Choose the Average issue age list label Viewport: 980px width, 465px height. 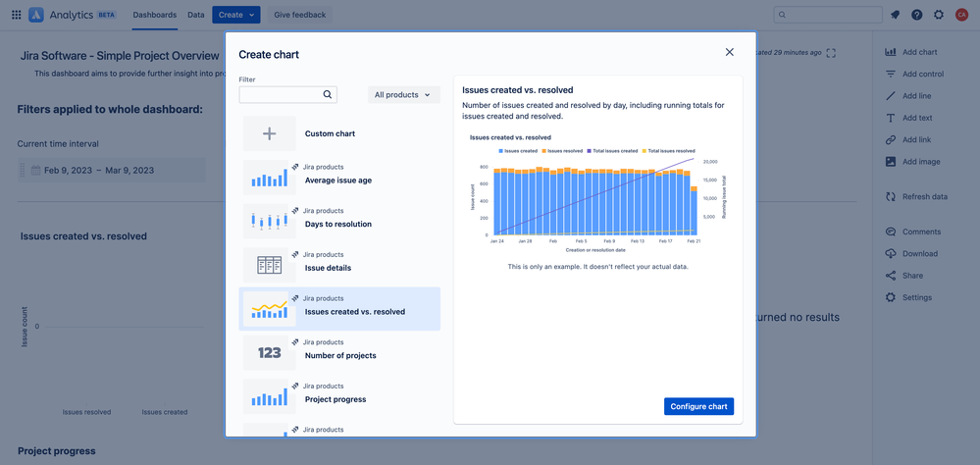tap(338, 180)
